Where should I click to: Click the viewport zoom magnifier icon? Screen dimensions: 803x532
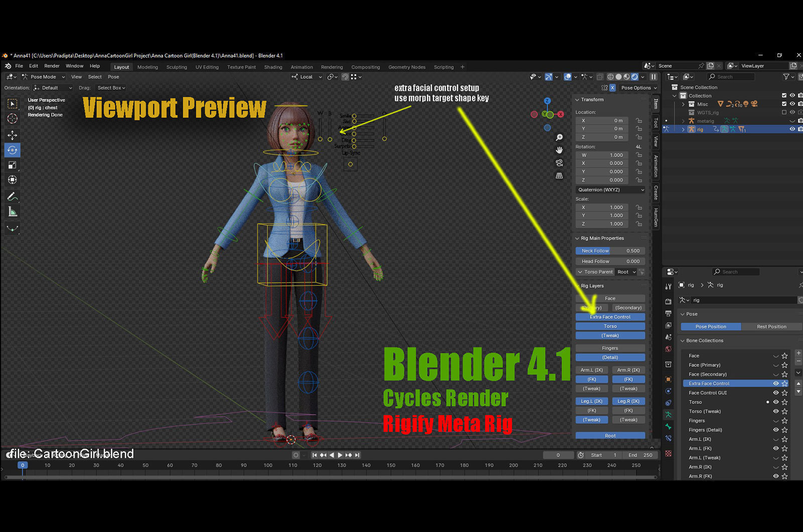[559, 138]
